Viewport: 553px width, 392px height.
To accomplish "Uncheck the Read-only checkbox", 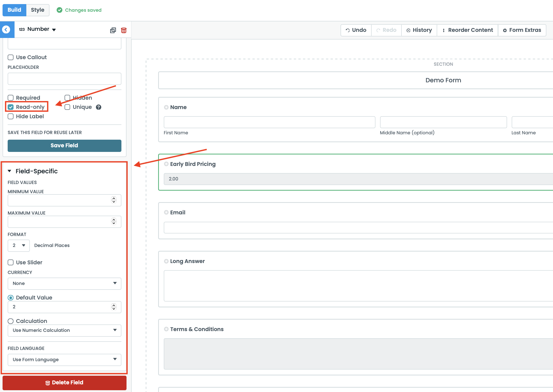I will point(11,107).
